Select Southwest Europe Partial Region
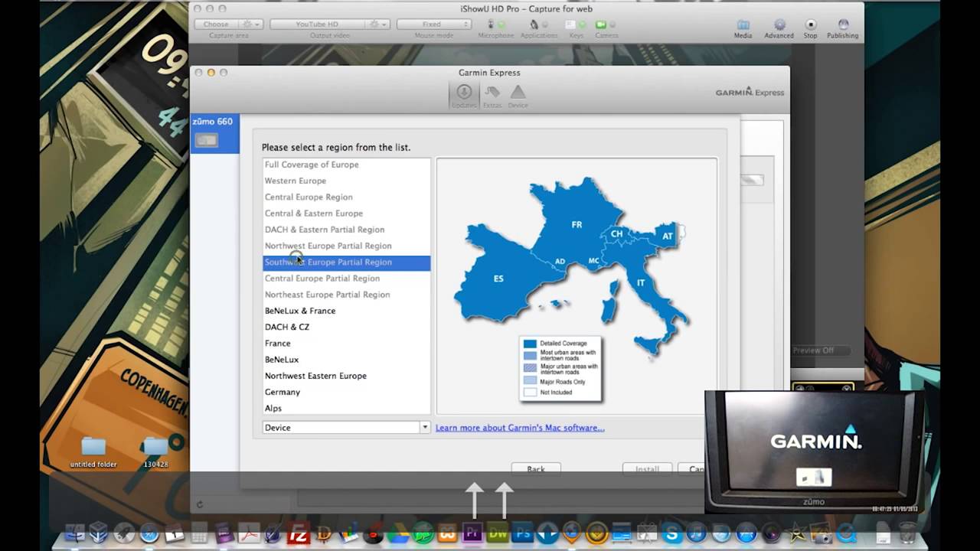The width and height of the screenshot is (980, 551). [346, 262]
